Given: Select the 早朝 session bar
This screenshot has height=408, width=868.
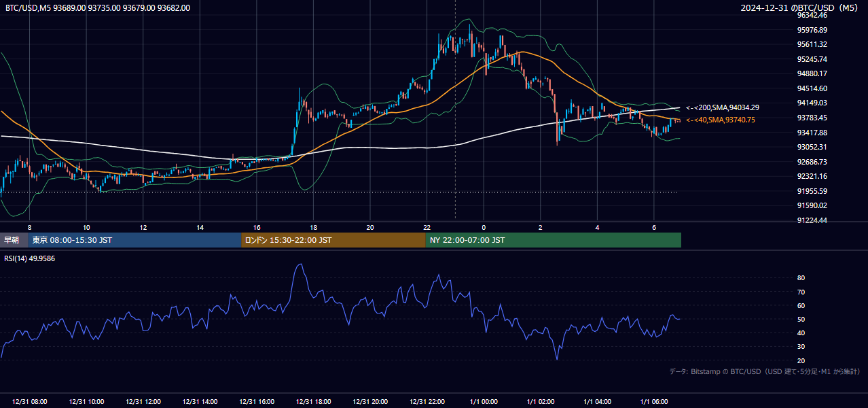Looking at the screenshot, I should [x=14, y=240].
